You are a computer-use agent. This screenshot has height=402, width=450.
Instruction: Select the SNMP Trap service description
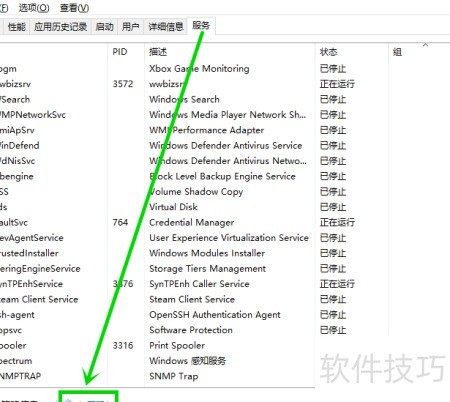173,376
